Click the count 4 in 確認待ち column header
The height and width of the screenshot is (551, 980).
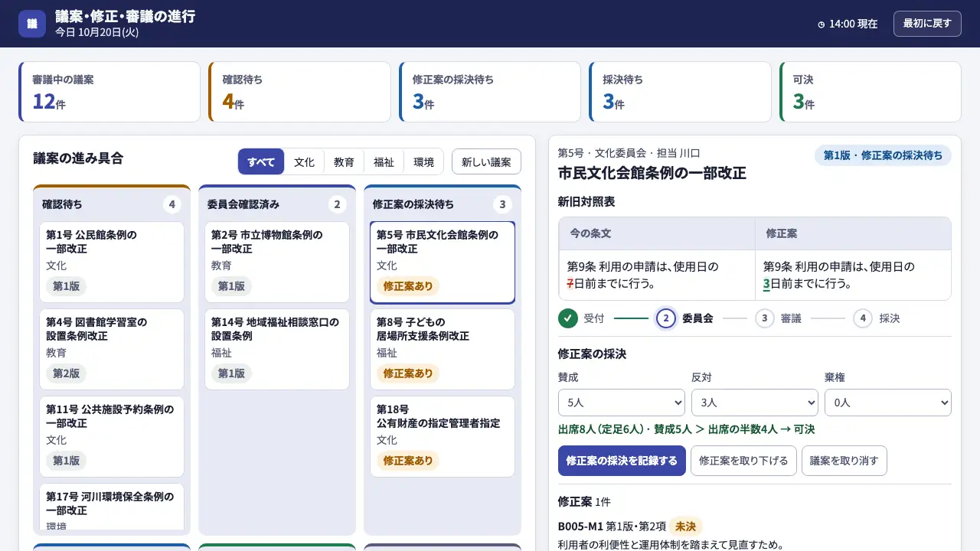(x=172, y=204)
